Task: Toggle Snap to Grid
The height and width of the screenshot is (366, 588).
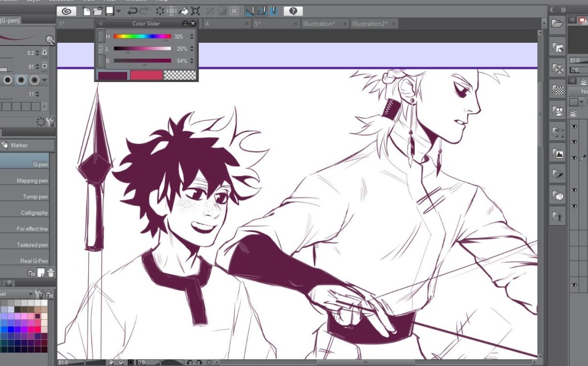Action: pos(274,11)
